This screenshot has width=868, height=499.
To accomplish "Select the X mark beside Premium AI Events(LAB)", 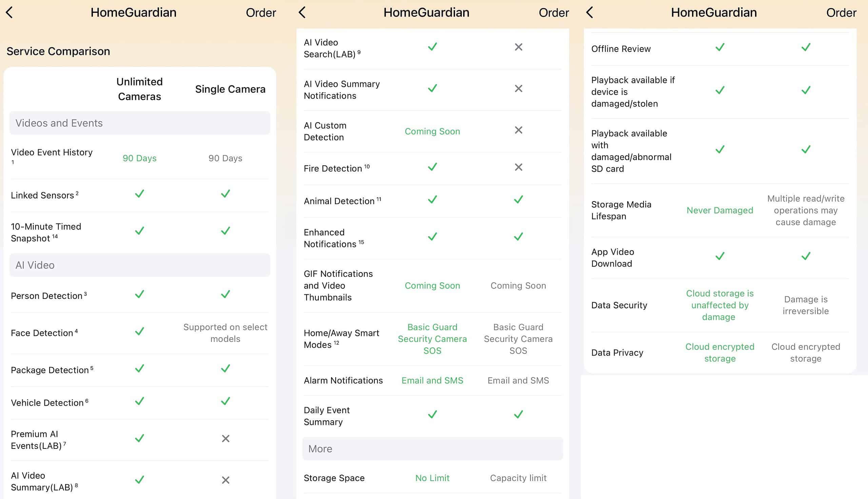I will tap(225, 439).
